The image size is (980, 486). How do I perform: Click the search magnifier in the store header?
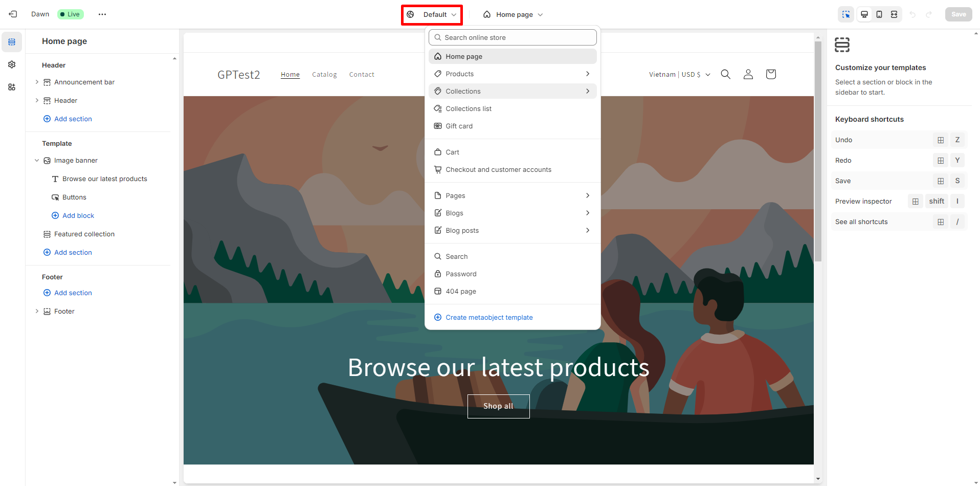click(725, 74)
